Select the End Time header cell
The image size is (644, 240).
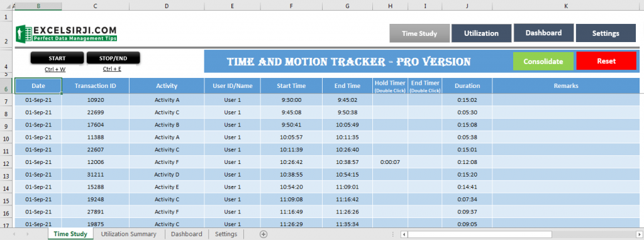(x=347, y=85)
